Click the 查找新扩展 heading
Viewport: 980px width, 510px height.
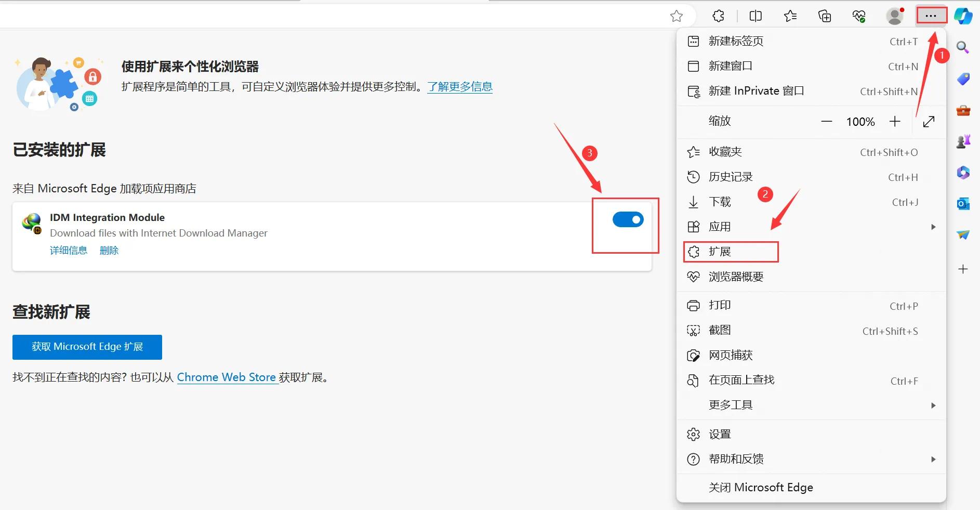coord(51,312)
